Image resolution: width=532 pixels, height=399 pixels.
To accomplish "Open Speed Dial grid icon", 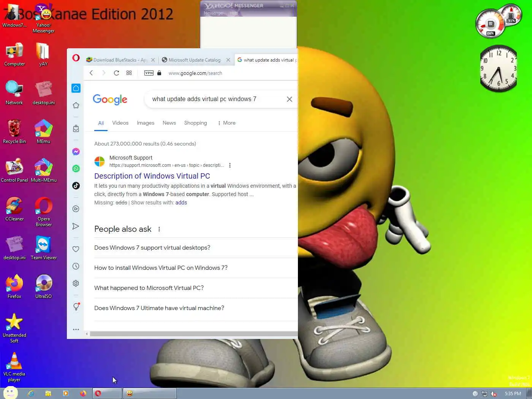I will (x=129, y=73).
